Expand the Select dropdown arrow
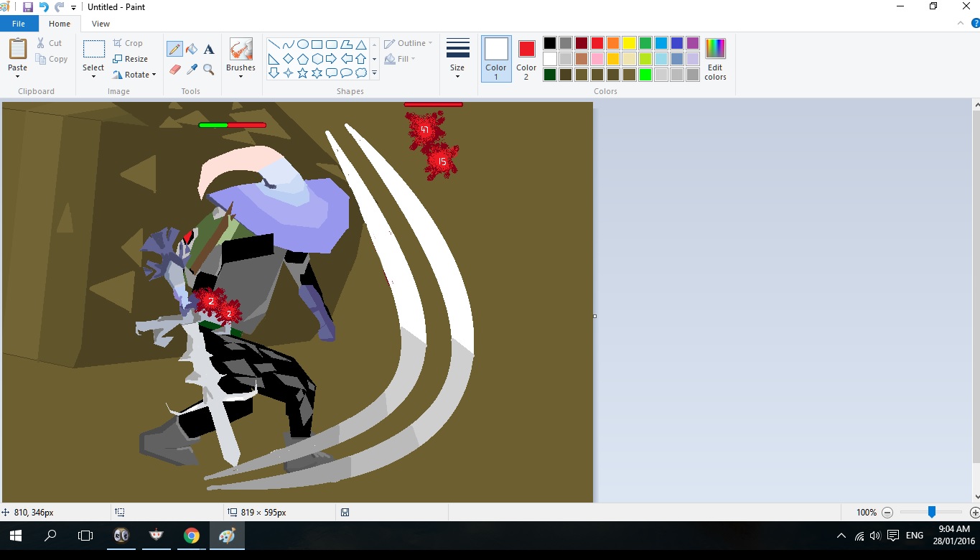 tap(93, 75)
